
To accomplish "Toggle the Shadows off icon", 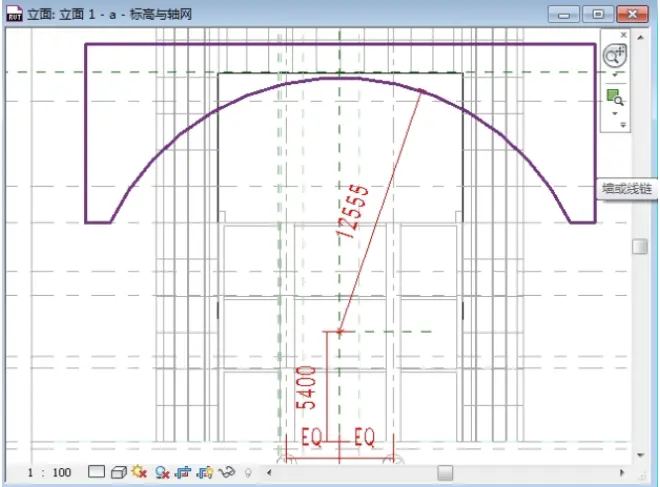I will [162, 473].
